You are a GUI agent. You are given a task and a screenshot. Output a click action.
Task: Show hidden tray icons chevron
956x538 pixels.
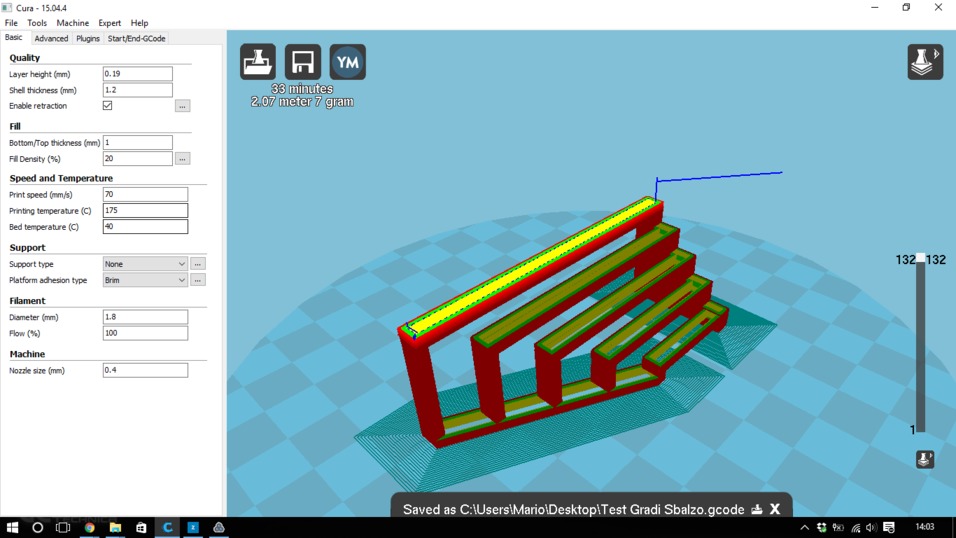pos(805,528)
